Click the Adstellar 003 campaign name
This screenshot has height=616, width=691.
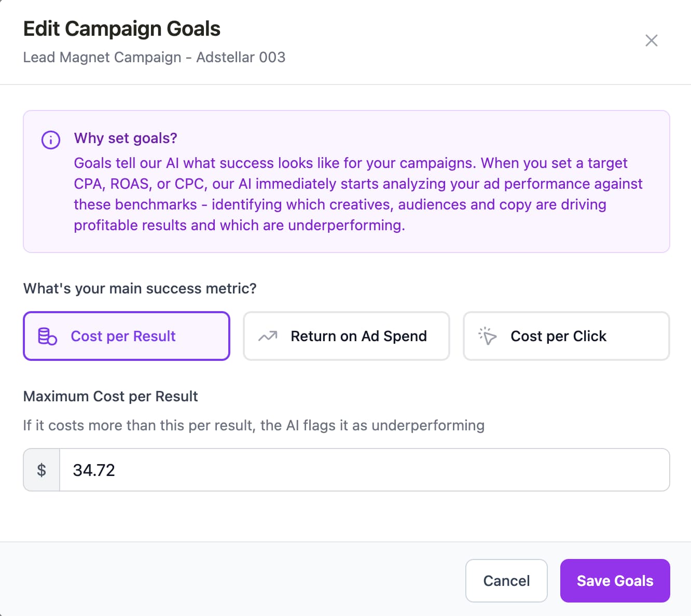240,57
